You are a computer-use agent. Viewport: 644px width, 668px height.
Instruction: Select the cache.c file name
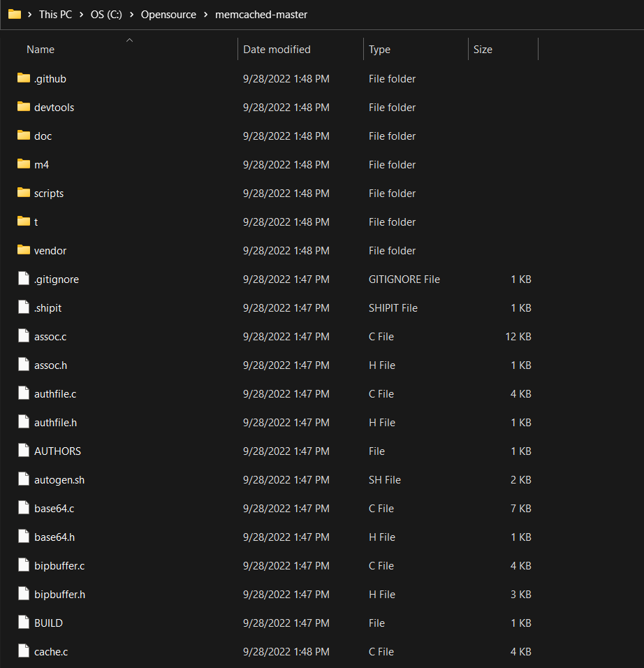coord(51,652)
